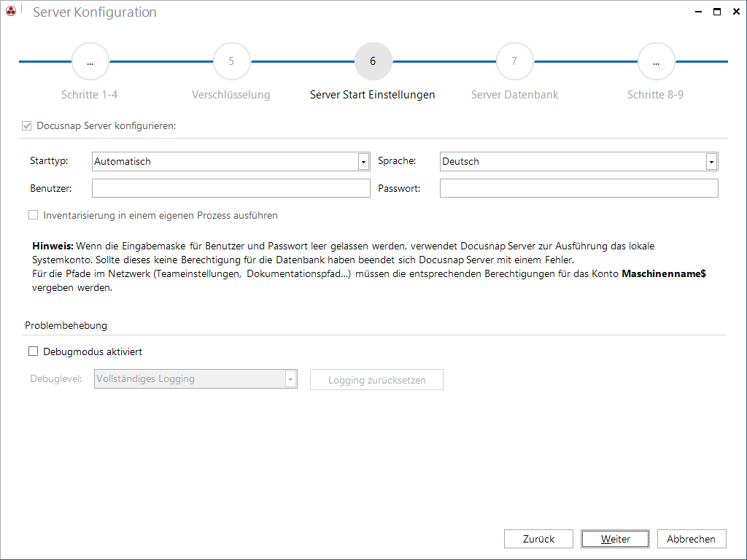Click the Server Datenbank step label

tap(514, 95)
